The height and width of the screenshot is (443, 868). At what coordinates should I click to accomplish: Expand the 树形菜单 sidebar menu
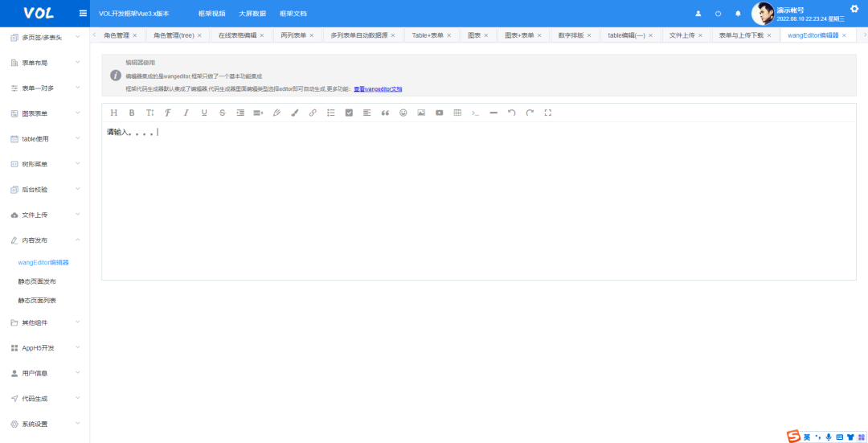(45, 164)
